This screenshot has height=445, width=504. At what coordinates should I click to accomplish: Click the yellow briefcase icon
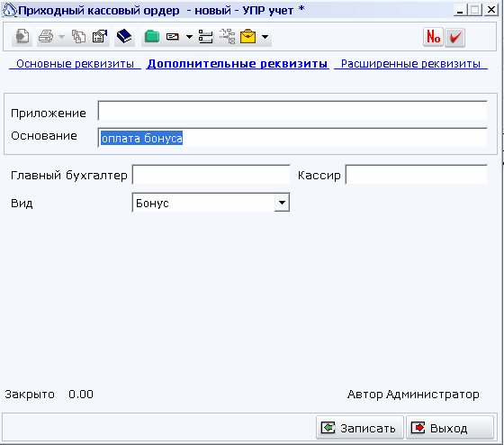[248, 37]
